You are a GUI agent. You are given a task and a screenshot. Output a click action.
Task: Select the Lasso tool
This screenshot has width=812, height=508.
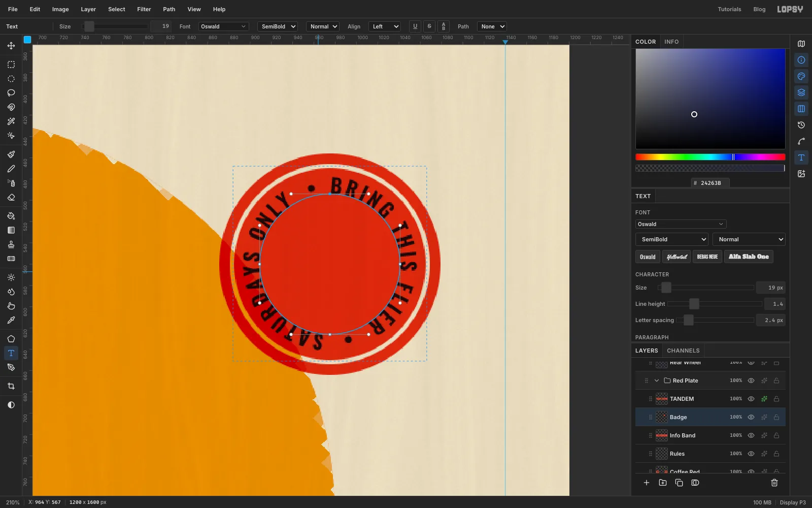(x=11, y=93)
